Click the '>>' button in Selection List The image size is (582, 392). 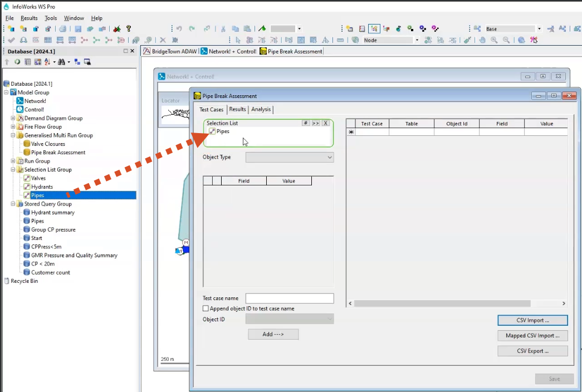coord(315,123)
